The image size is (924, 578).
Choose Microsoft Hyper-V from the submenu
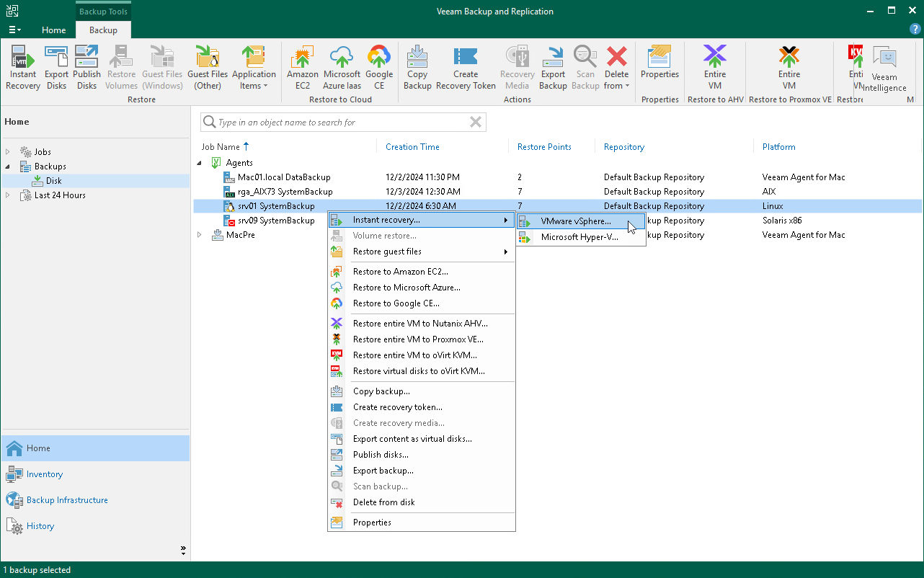click(580, 237)
